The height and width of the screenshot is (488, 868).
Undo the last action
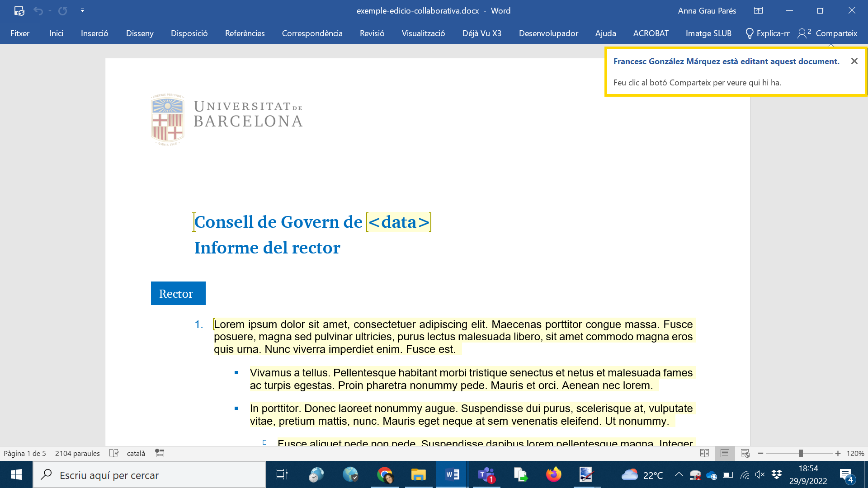38,11
